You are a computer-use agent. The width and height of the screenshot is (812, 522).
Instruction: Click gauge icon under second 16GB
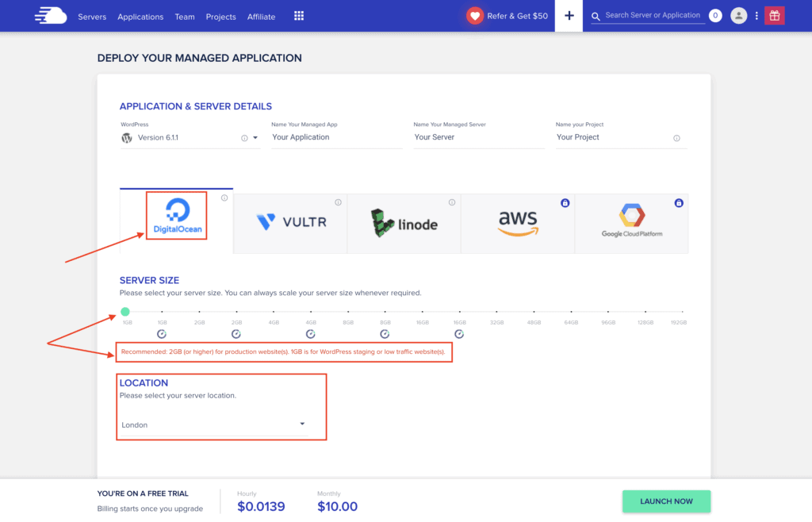[459, 334]
